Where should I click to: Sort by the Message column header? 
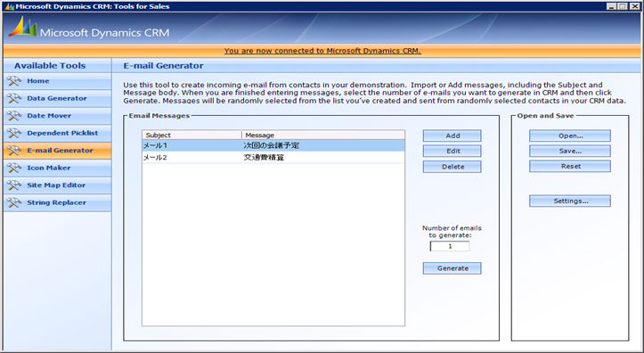pyautogui.click(x=323, y=135)
